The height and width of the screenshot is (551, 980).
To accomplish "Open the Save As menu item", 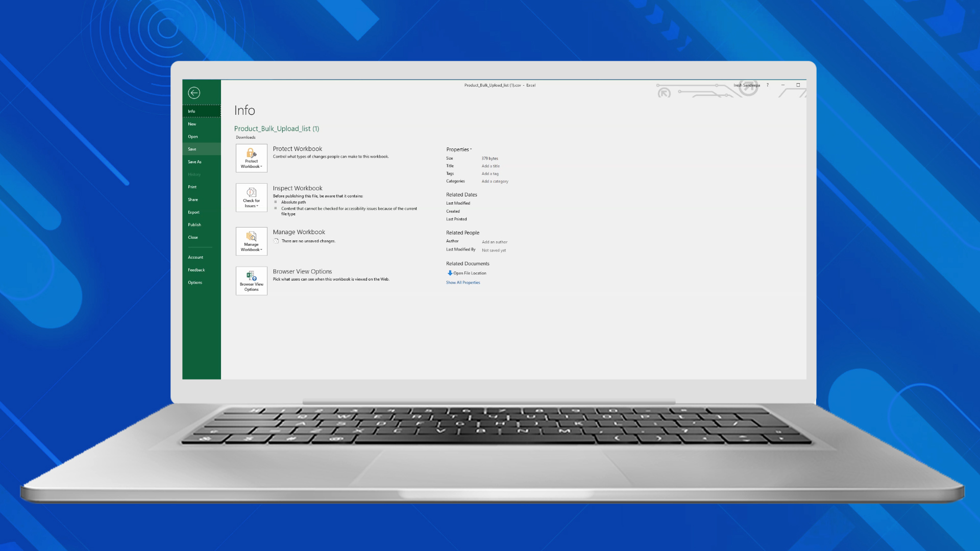I will click(194, 162).
